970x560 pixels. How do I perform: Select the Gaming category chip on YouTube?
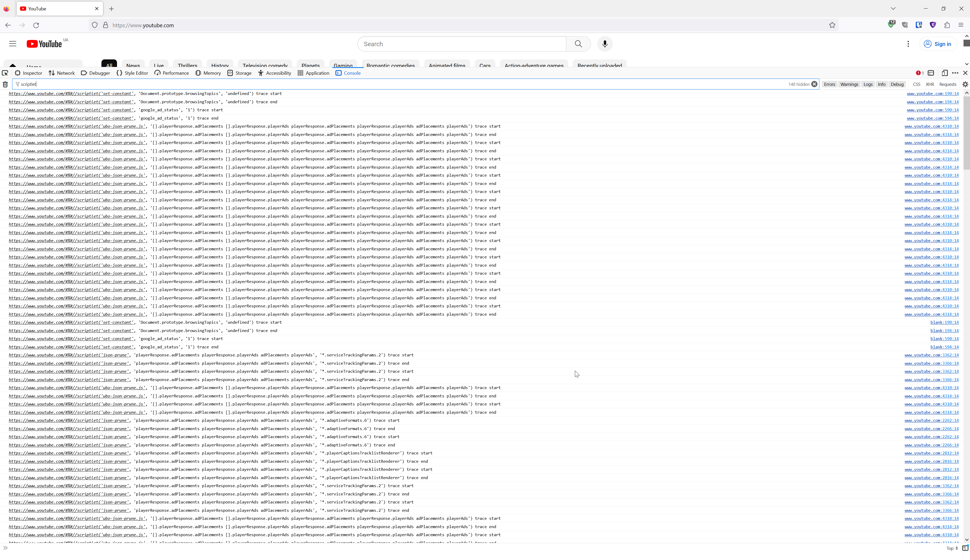click(x=343, y=65)
